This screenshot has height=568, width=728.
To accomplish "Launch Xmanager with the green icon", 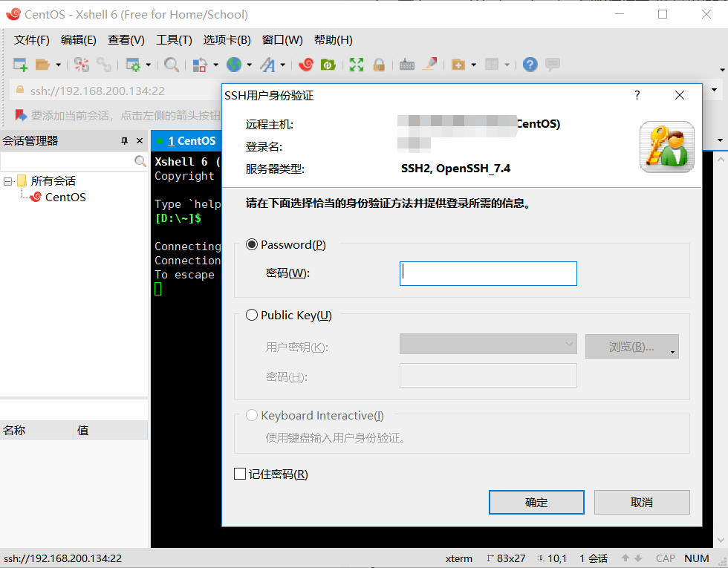I will [x=328, y=65].
